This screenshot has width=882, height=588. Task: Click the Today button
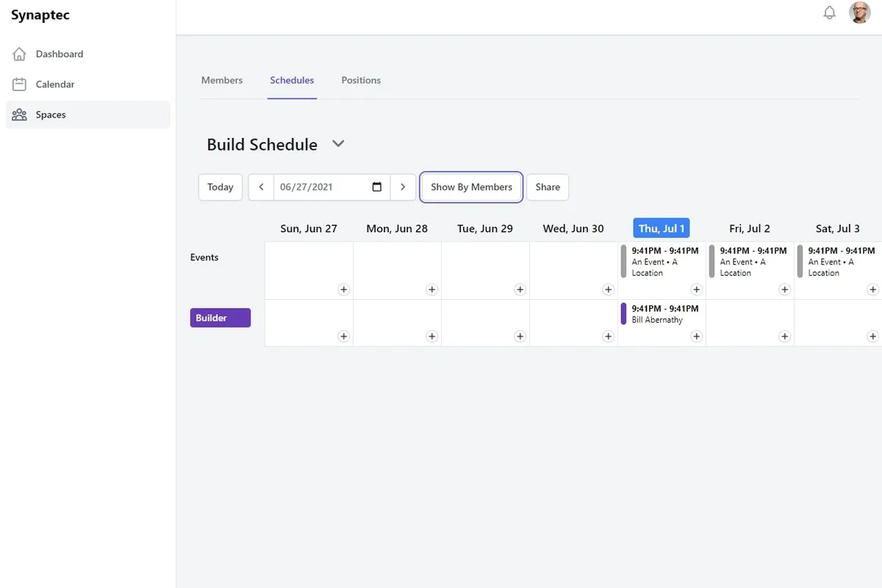(220, 187)
